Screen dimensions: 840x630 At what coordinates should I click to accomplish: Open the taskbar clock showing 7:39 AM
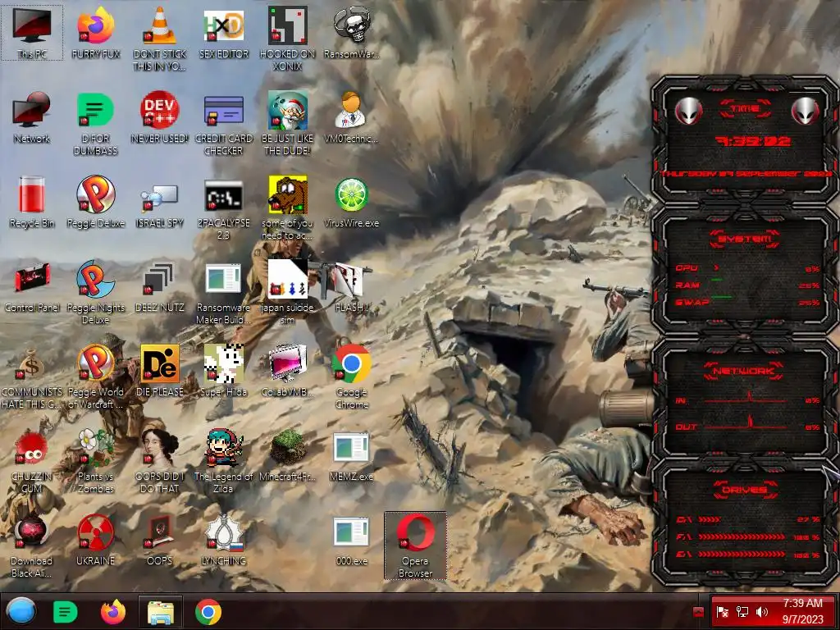click(802, 611)
